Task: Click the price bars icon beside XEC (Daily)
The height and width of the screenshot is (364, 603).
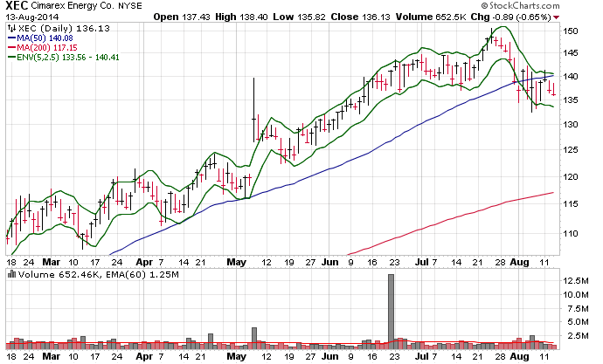Action: (x=12, y=29)
